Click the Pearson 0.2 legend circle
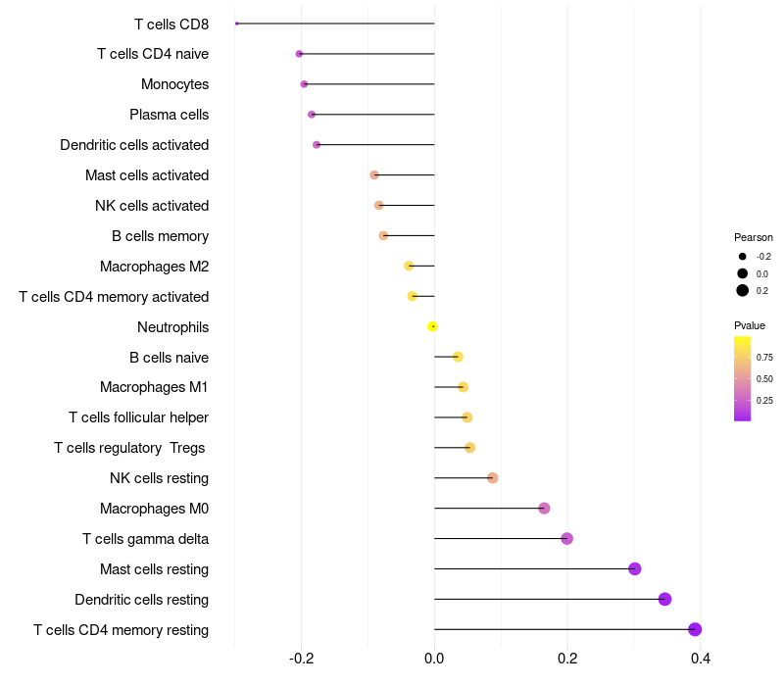This screenshot has height=686, width=784. [743, 290]
